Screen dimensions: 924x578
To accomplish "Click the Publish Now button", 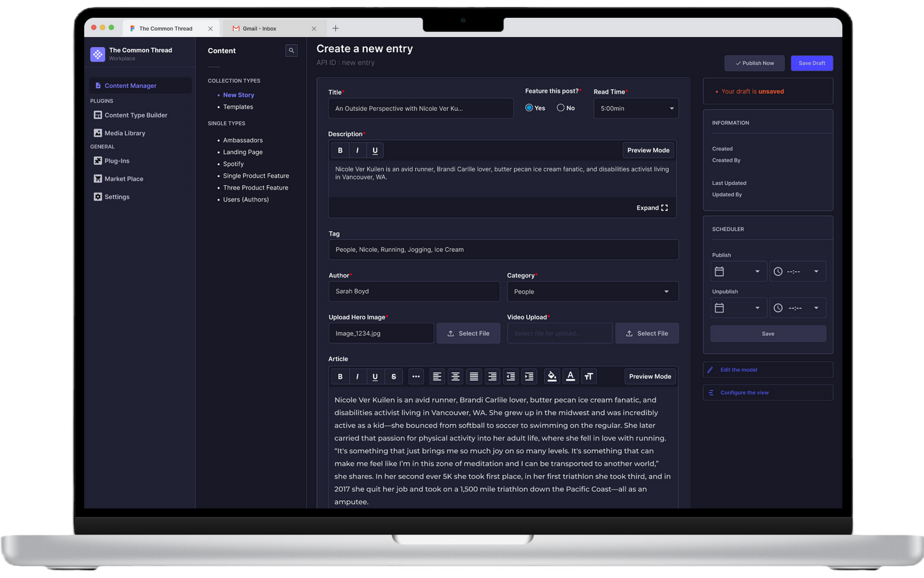I will 755,63.
